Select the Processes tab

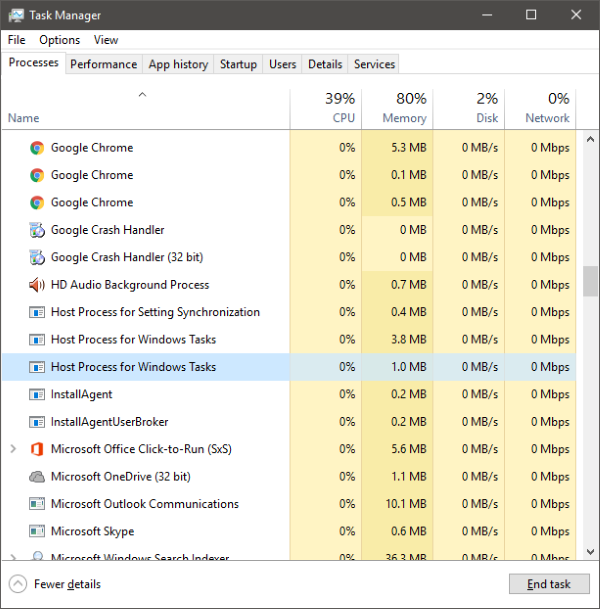point(34,63)
